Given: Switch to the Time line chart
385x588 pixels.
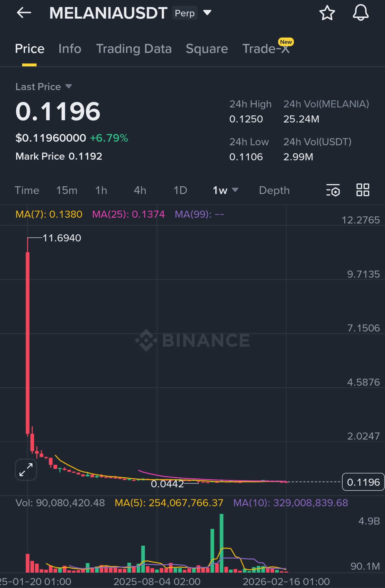Looking at the screenshot, I should click(x=27, y=190).
